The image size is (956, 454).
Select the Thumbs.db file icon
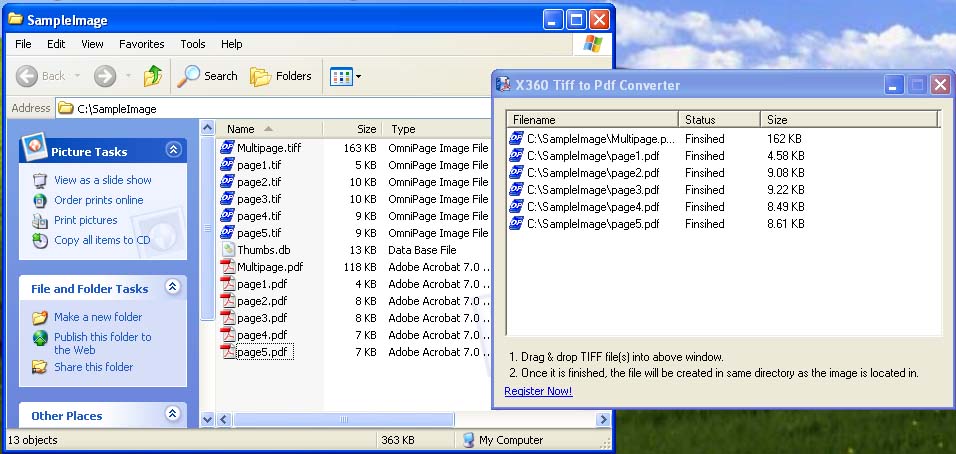(228, 250)
